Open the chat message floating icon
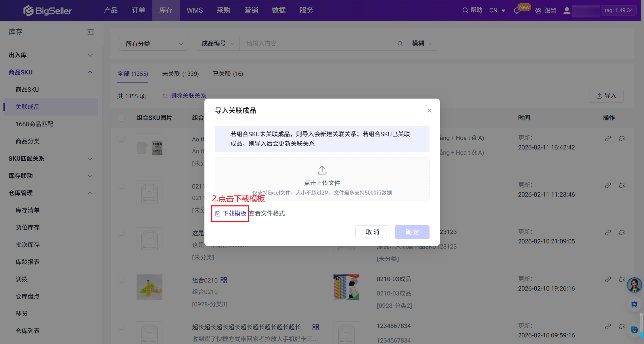644x344 pixels. [x=634, y=304]
